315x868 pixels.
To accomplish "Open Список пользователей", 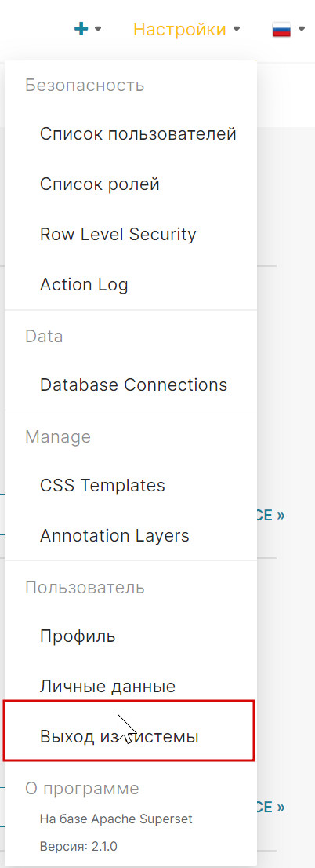I will [131, 134].
